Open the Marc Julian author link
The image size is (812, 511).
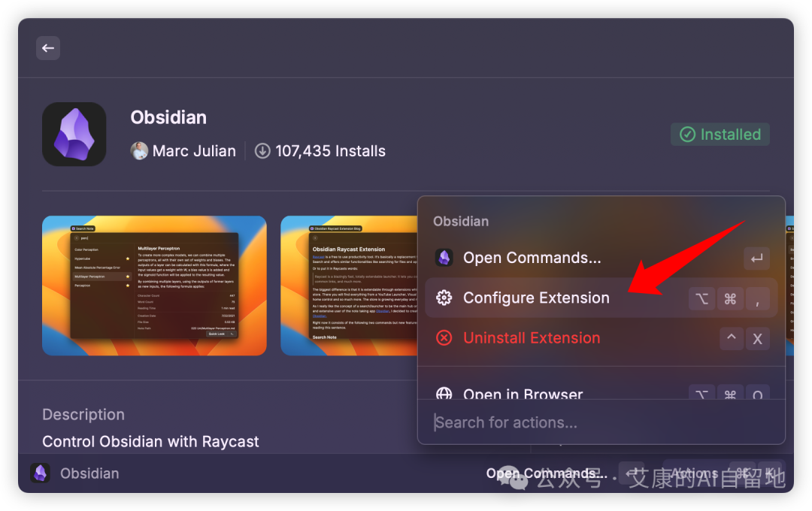click(194, 150)
